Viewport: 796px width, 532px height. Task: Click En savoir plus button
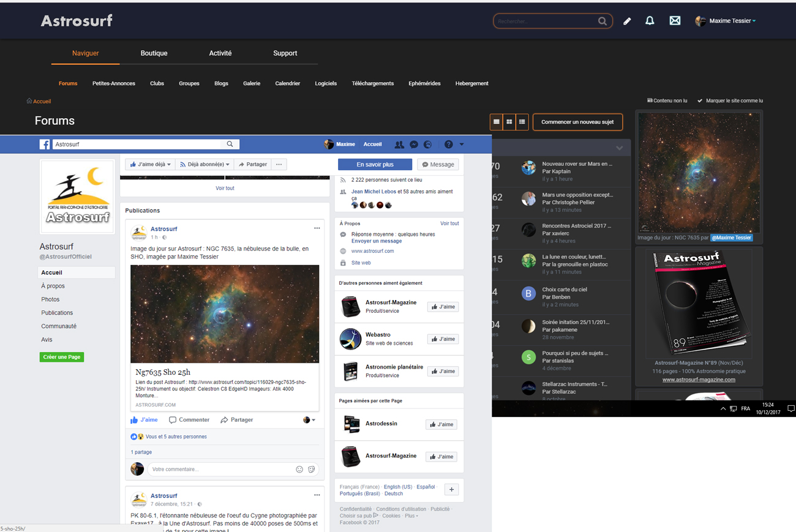(375, 165)
